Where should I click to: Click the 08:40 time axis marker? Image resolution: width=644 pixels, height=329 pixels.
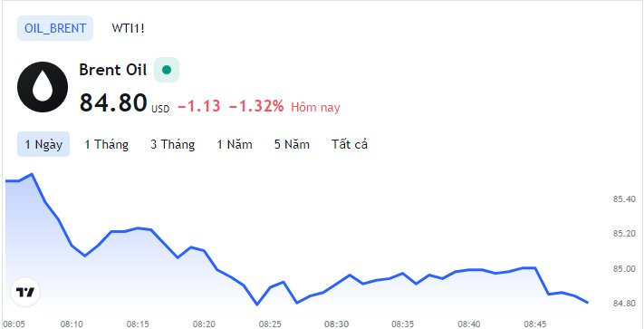(469, 324)
